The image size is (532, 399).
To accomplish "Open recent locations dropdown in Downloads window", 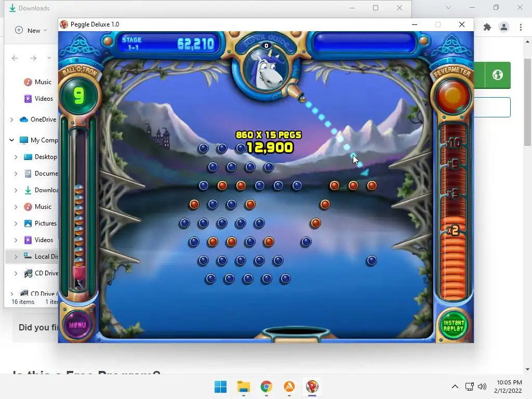I will pos(49,58).
